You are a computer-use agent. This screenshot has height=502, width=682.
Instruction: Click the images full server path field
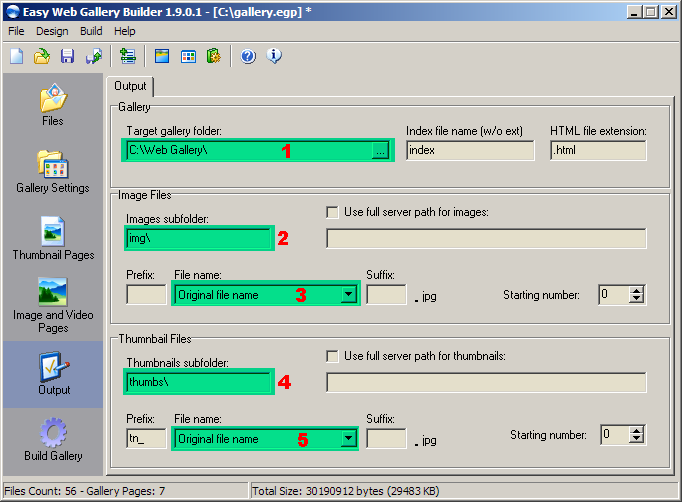coord(486,238)
